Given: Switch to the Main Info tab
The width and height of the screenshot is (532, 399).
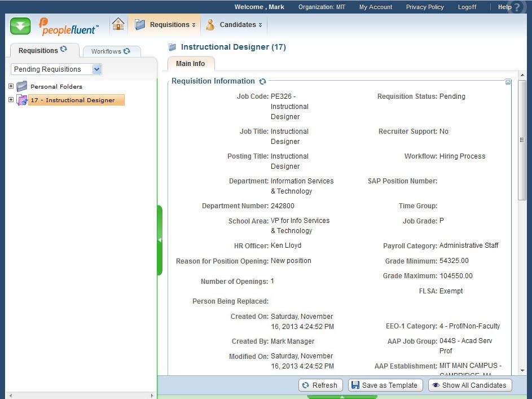Looking at the screenshot, I should 191,64.
